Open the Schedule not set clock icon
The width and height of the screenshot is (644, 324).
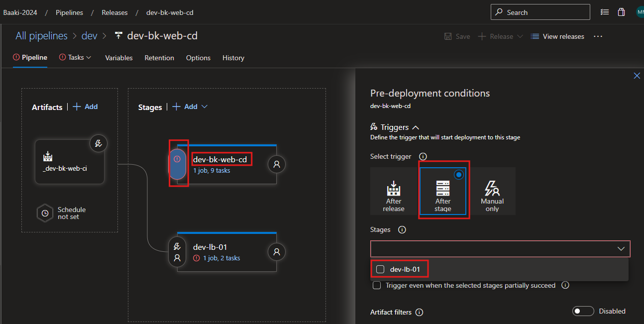click(45, 213)
